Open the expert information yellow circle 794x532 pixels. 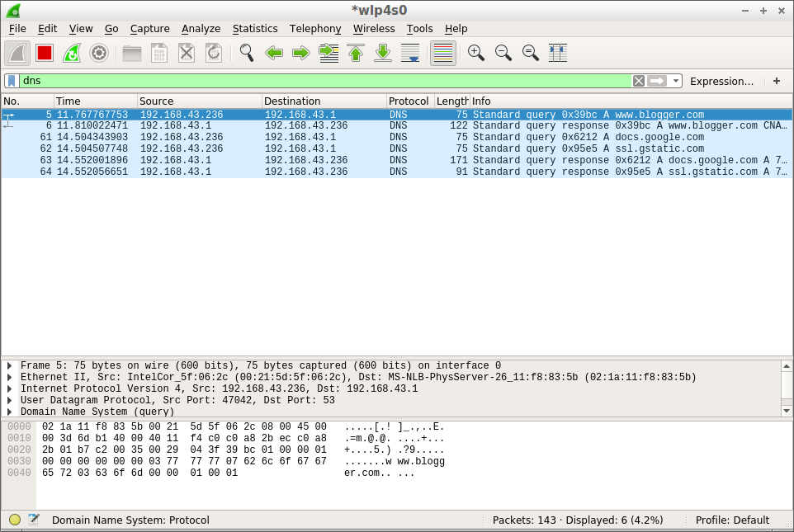point(15,520)
